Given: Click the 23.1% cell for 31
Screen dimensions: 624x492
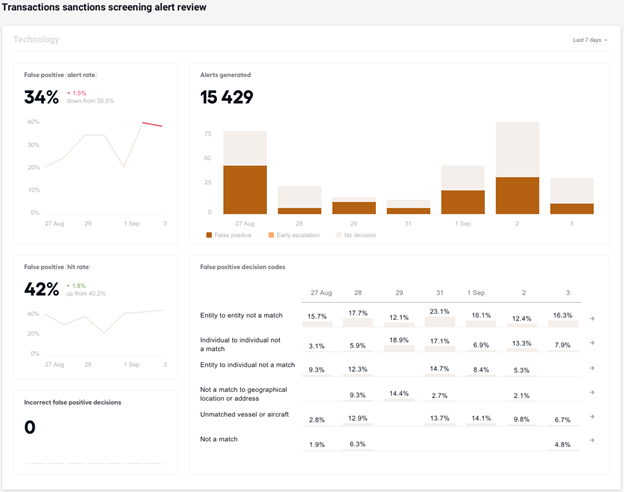Looking at the screenshot, I should 439,312.
